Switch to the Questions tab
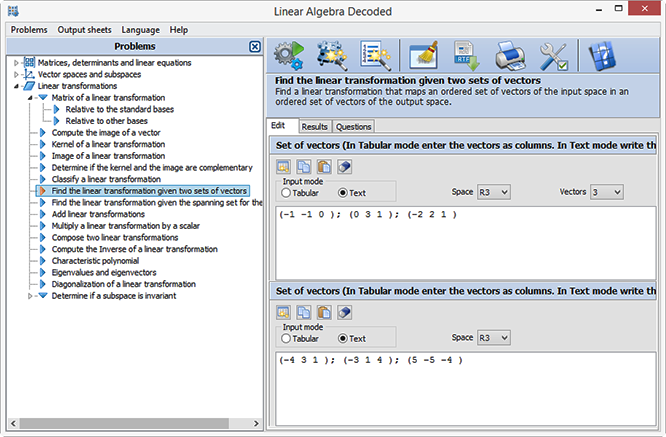This screenshot has height=437, width=666. tap(353, 127)
